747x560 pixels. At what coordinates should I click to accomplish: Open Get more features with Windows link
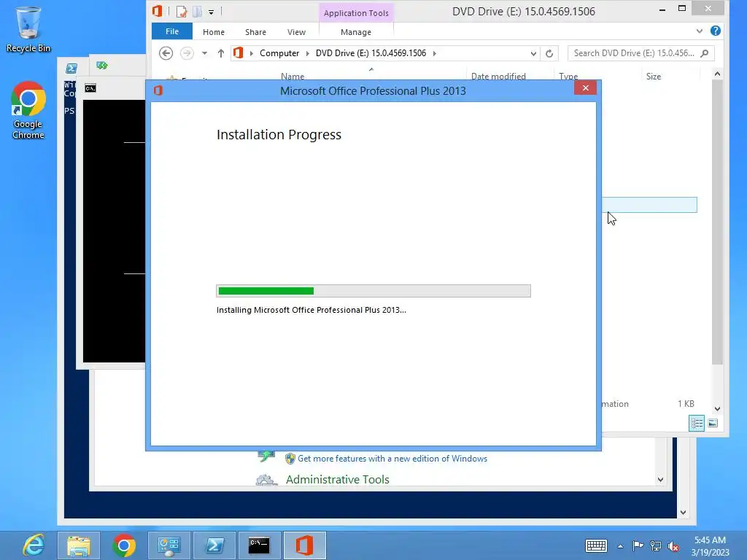click(x=392, y=459)
